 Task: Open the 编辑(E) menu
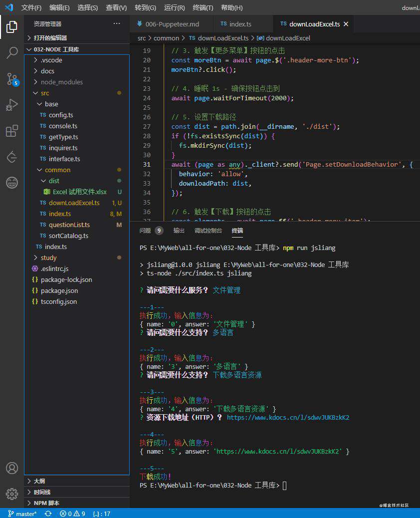click(59, 7)
